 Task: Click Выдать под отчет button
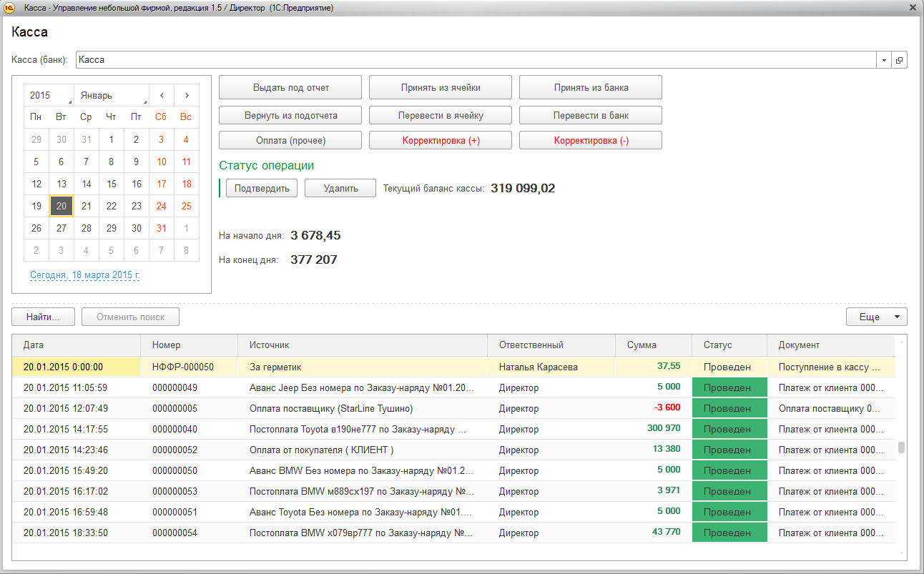pos(290,87)
